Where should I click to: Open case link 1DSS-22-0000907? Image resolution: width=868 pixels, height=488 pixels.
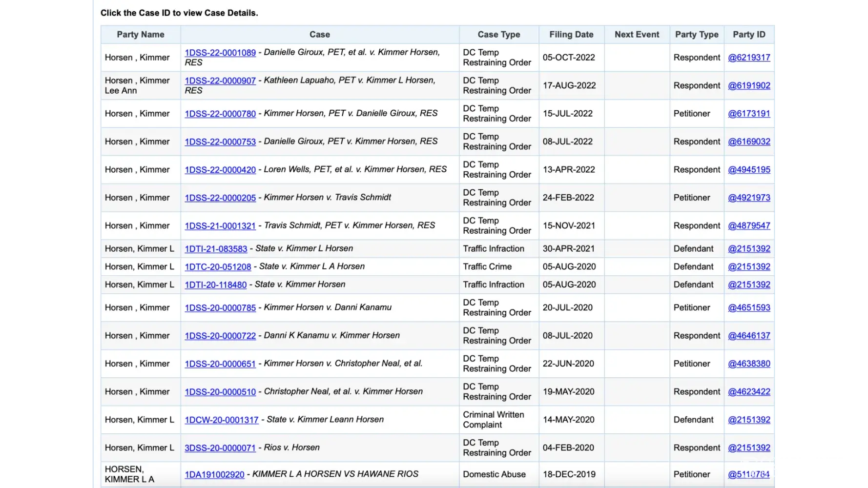coord(220,81)
